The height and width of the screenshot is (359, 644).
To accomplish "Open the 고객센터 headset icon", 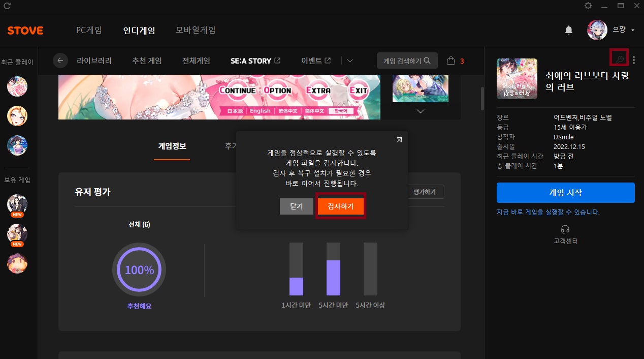I will click(x=566, y=229).
